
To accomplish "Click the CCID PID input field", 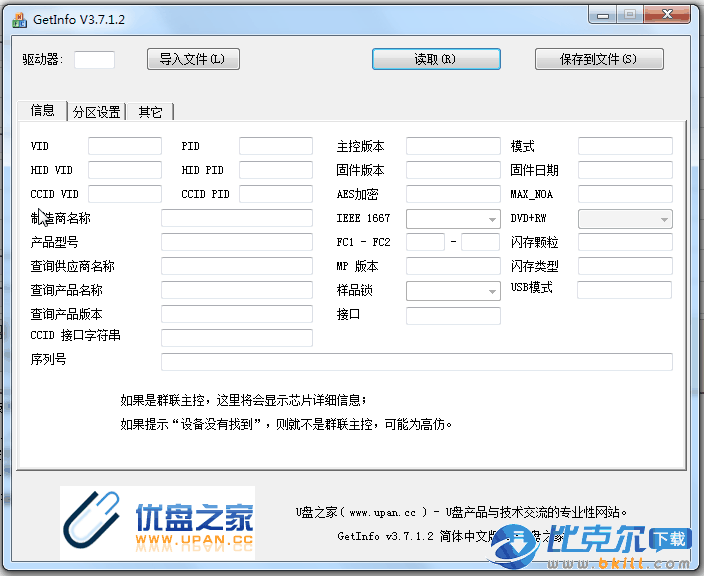I will (x=276, y=194).
